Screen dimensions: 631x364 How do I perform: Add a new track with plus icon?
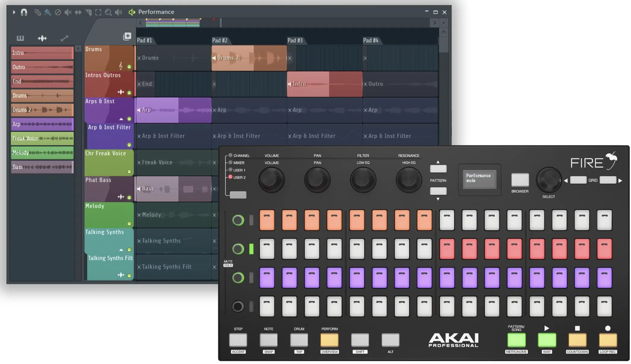(127, 36)
